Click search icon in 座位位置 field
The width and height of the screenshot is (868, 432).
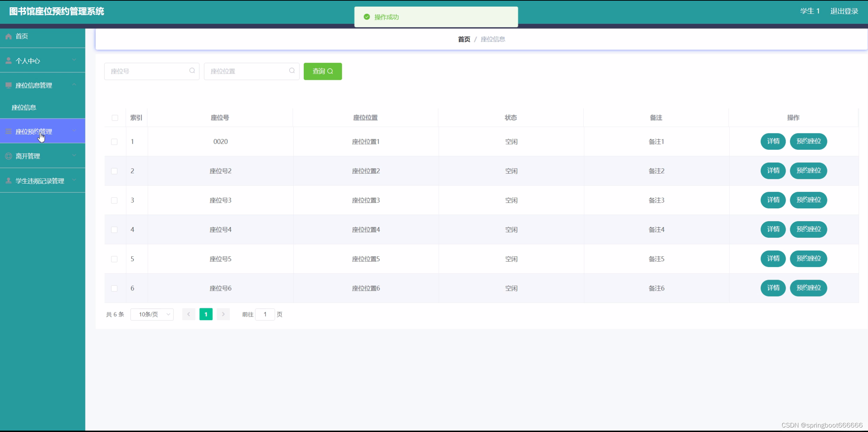tap(292, 71)
